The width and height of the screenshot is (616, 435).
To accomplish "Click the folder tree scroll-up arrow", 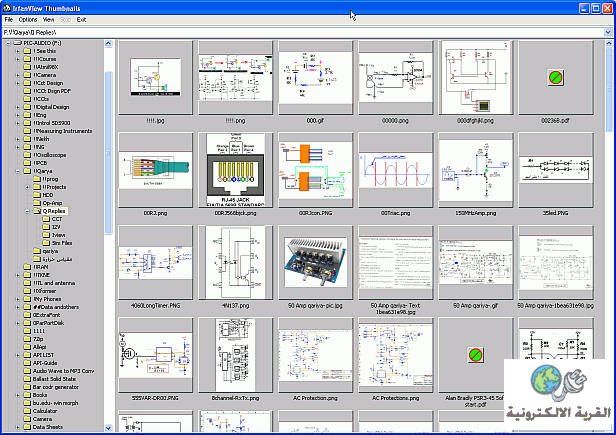I will [109, 44].
